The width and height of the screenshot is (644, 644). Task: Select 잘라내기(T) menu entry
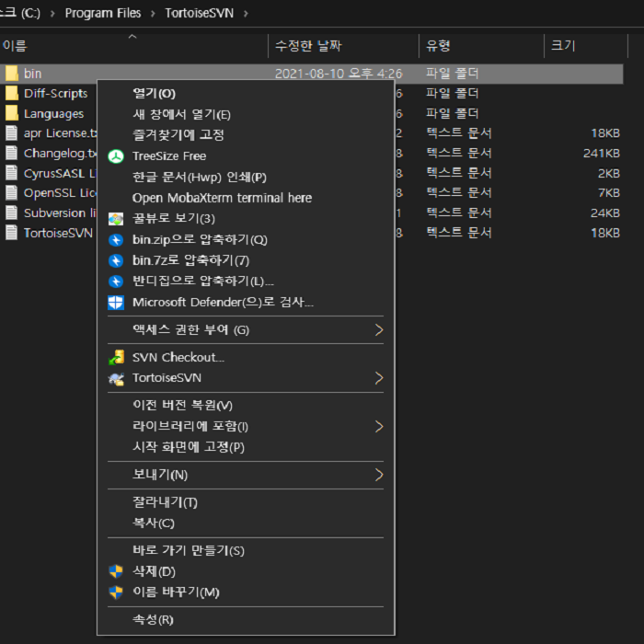(x=246, y=502)
